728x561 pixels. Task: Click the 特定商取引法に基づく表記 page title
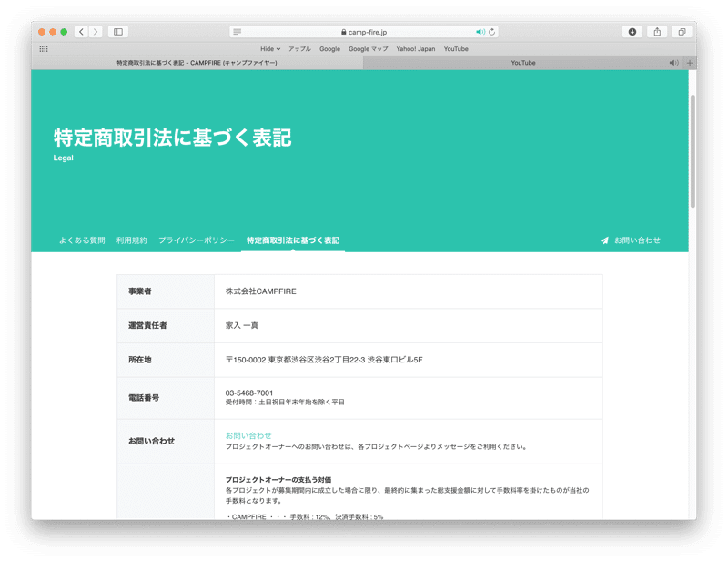172,138
